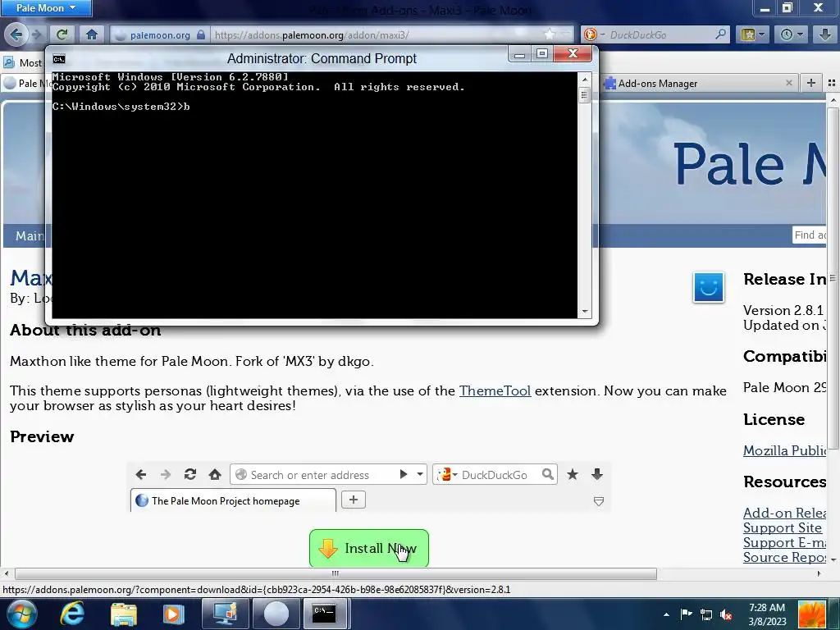Open the Mozilla Public License link
This screenshot has height=630, width=840.
[x=785, y=450]
